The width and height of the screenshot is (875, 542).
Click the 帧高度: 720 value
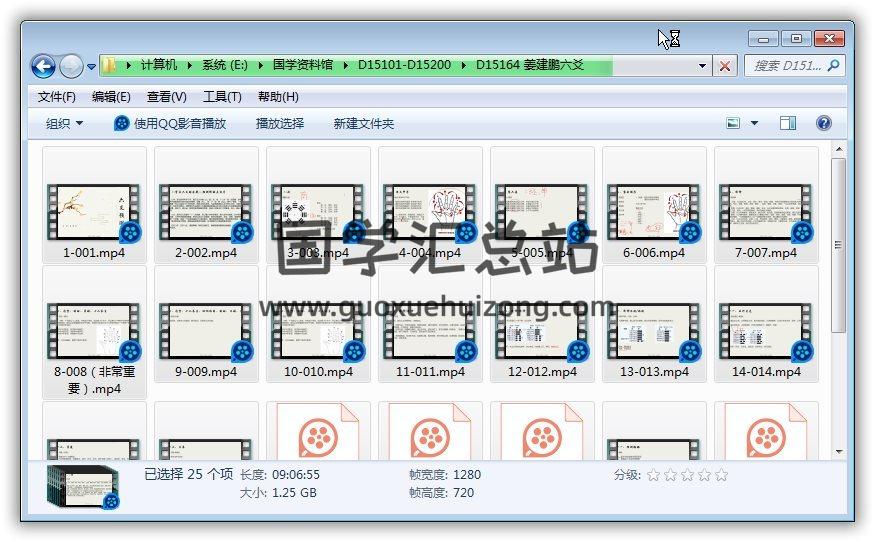464,493
